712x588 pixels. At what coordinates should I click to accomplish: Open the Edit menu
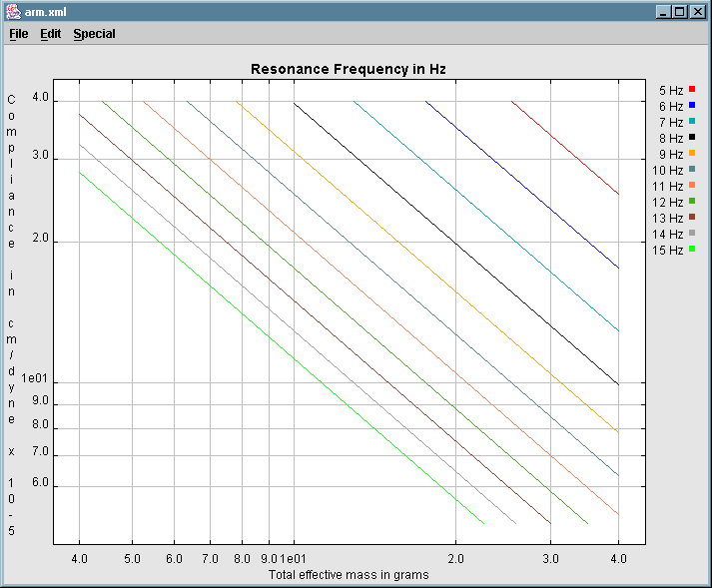(x=50, y=34)
